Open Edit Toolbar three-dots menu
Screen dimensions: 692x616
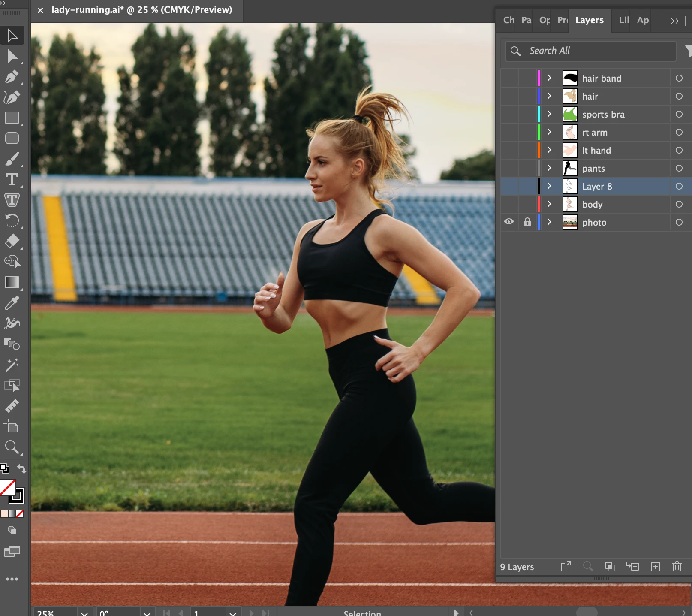[x=12, y=579]
